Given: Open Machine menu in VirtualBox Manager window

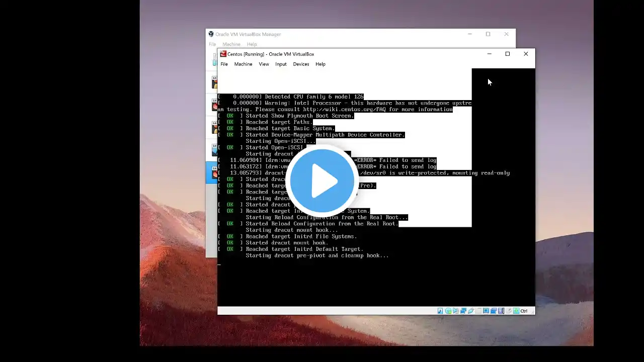Looking at the screenshot, I should pos(231,44).
